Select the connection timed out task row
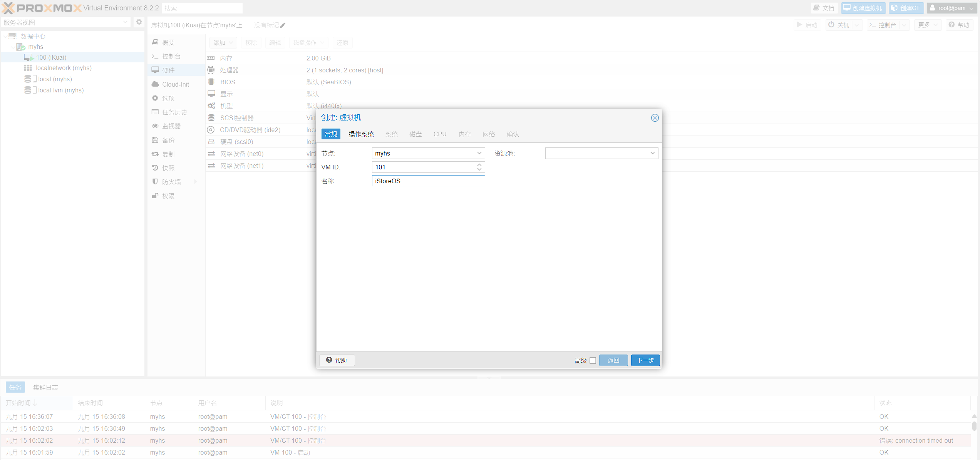The width and height of the screenshot is (980, 460). pos(485,441)
